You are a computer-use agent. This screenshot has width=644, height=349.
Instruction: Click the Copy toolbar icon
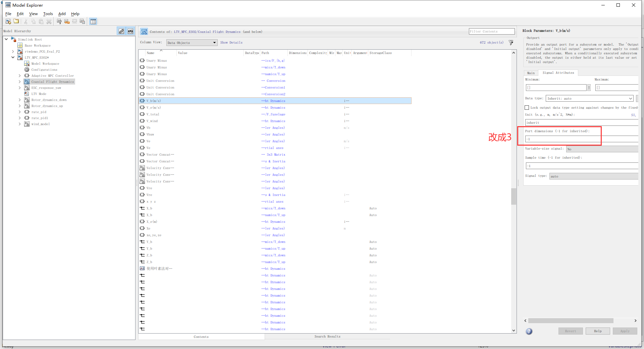coord(34,21)
